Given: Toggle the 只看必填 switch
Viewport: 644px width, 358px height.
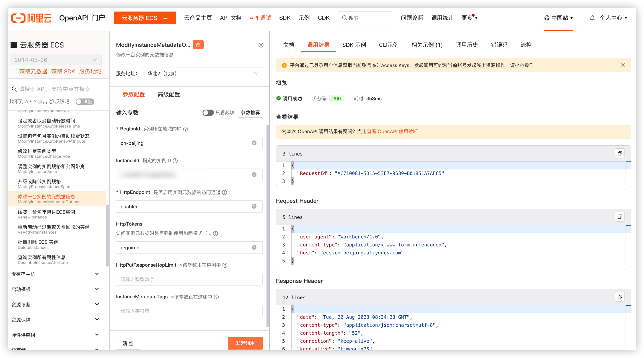Looking at the screenshot, I should [x=208, y=113].
